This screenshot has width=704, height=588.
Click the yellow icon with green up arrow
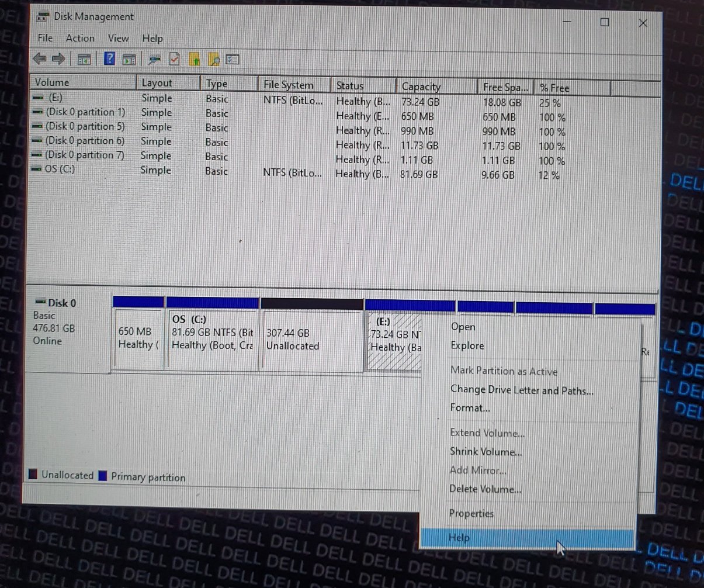(195, 59)
